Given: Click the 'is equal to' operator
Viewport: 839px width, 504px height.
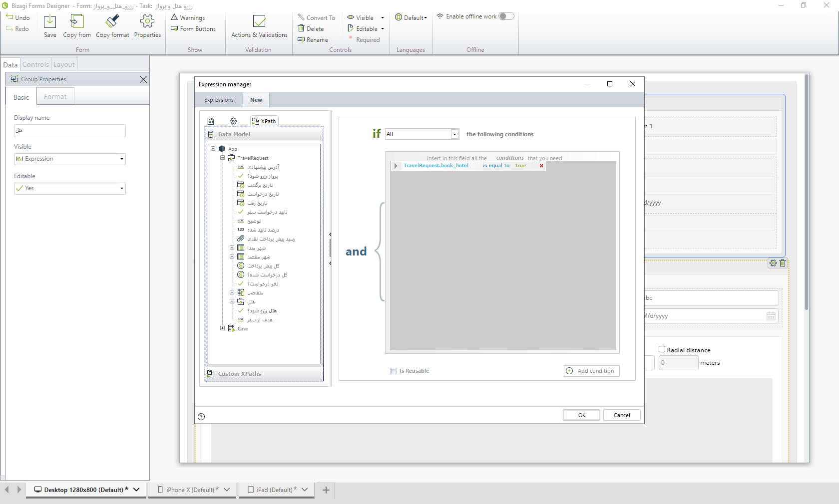Looking at the screenshot, I should (496, 166).
